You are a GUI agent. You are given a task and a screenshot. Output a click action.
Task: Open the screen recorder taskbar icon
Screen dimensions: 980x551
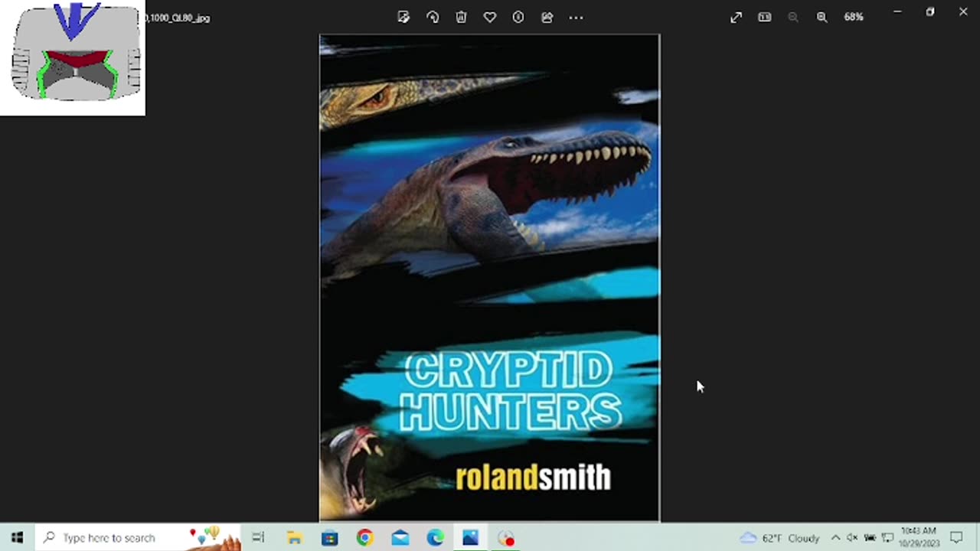point(506,538)
